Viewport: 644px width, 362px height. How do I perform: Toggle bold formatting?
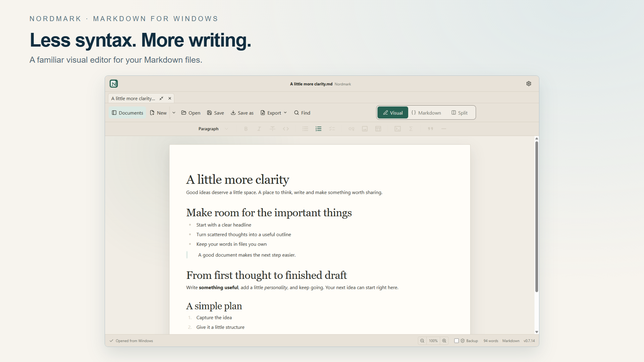click(246, 129)
